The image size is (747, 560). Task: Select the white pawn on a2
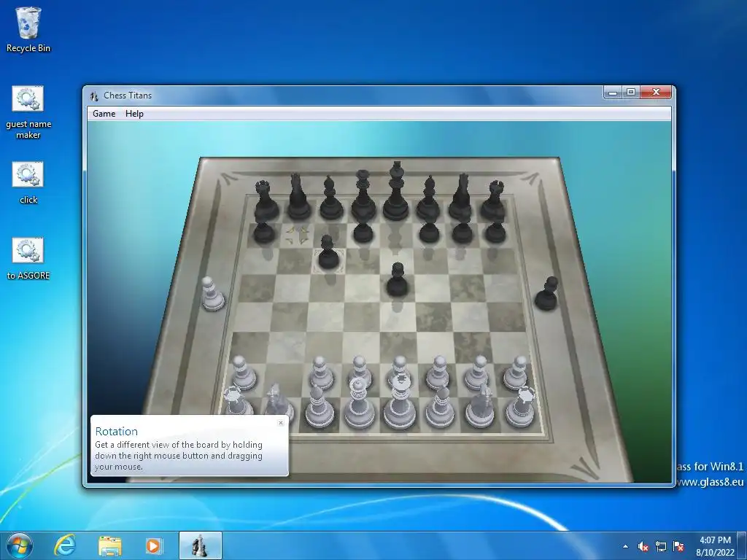[244, 374]
